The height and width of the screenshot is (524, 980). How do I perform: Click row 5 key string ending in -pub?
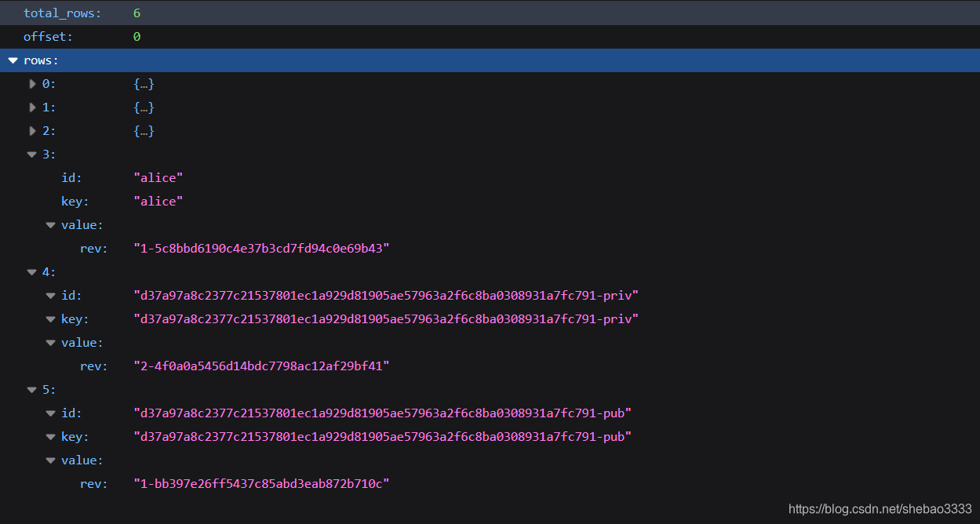click(x=383, y=437)
